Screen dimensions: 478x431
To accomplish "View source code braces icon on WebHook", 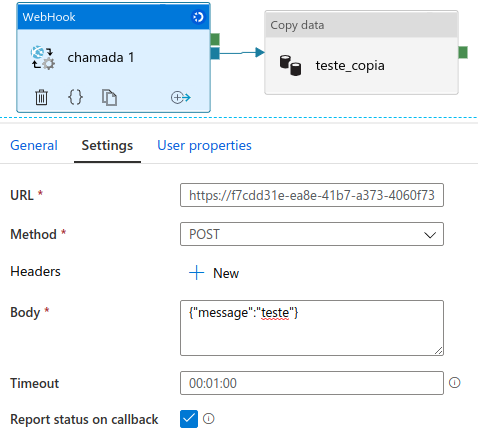I will (75, 97).
